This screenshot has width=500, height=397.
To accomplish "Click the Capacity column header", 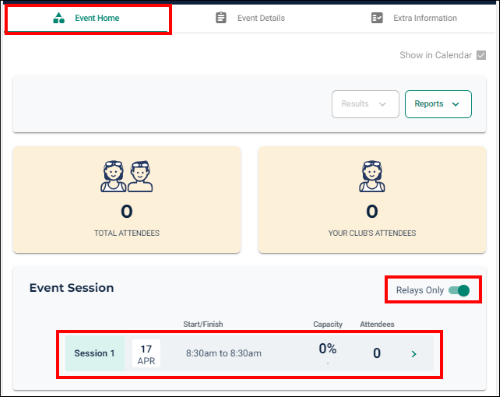I will [x=328, y=324].
